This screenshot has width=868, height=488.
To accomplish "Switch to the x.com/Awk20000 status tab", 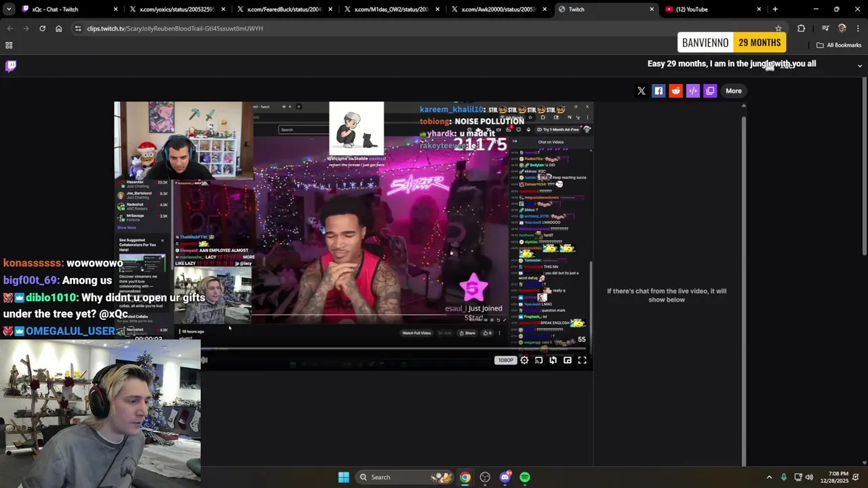I will (499, 9).
